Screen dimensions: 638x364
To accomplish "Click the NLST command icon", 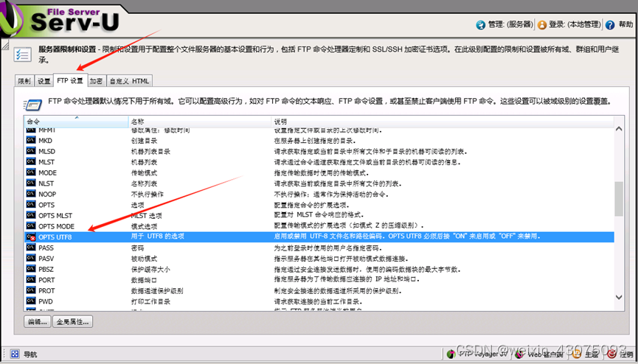I will click(x=31, y=183).
